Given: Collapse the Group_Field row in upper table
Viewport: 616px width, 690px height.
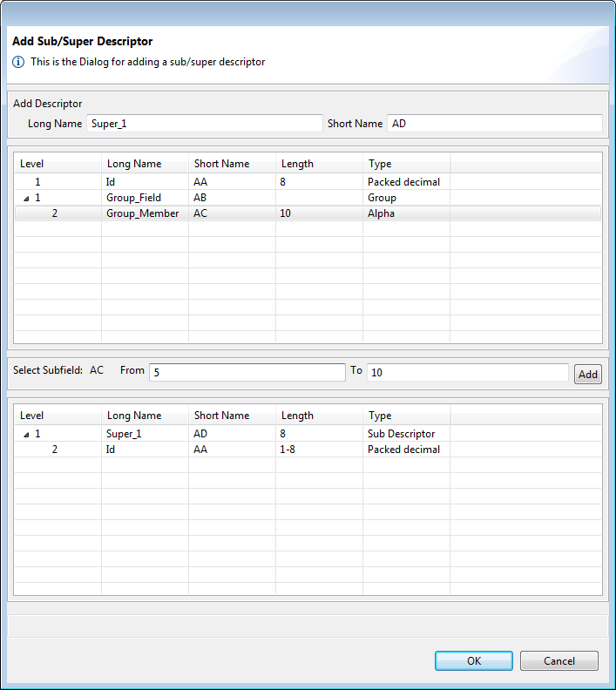Looking at the screenshot, I should coord(26,199).
